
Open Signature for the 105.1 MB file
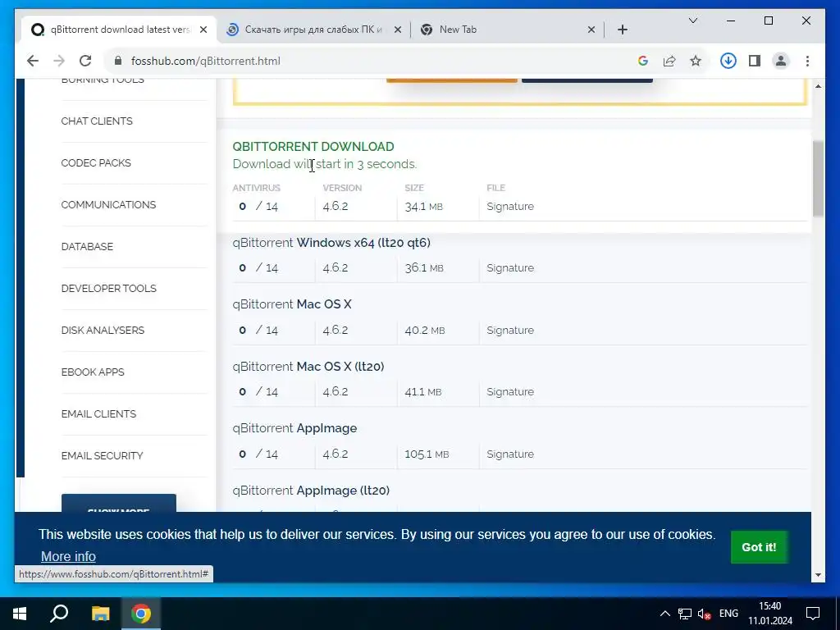pos(510,454)
